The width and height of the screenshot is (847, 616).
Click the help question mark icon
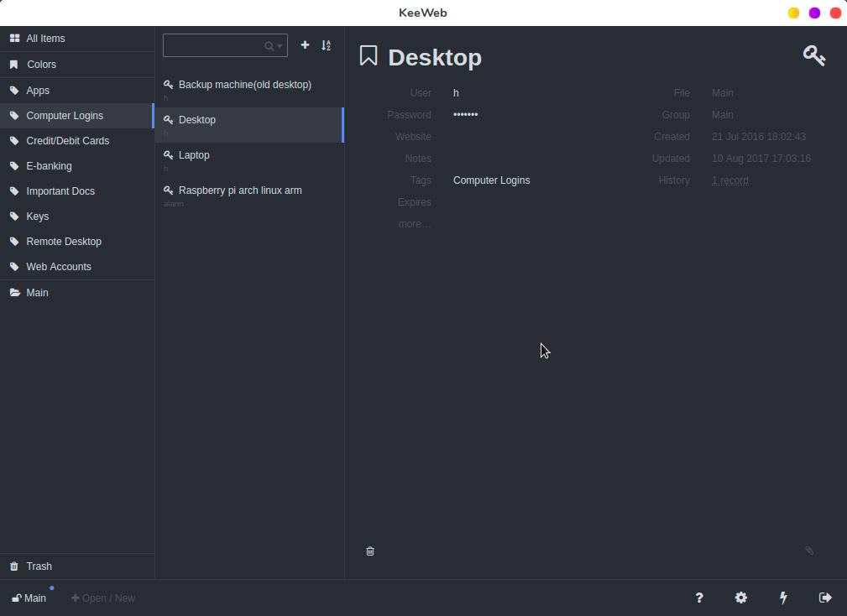pyautogui.click(x=699, y=598)
